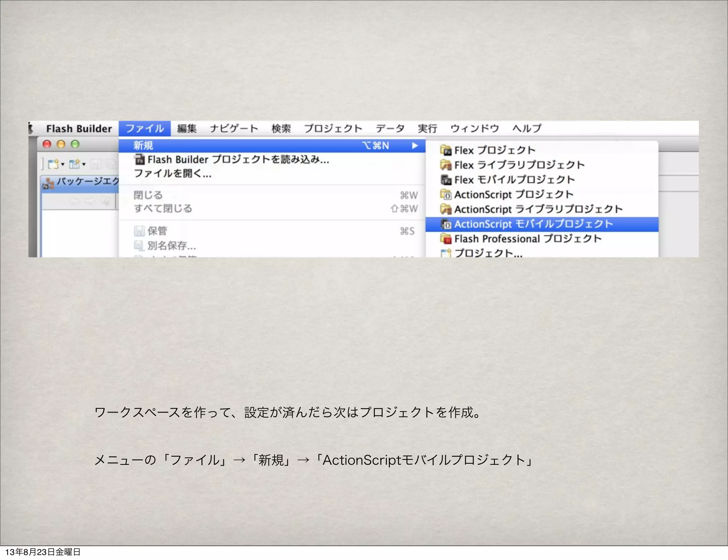Viewport: 728px width, 560px height.
Task: Click the ActionScript プロジェクト icon
Action: click(446, 194)
